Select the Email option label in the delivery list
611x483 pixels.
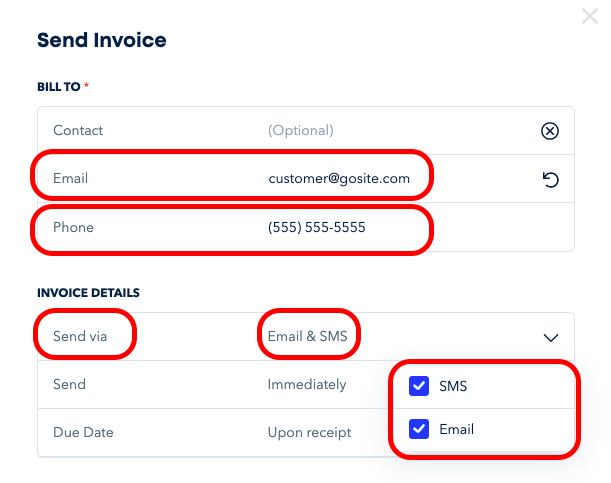[x=456, y=430]
